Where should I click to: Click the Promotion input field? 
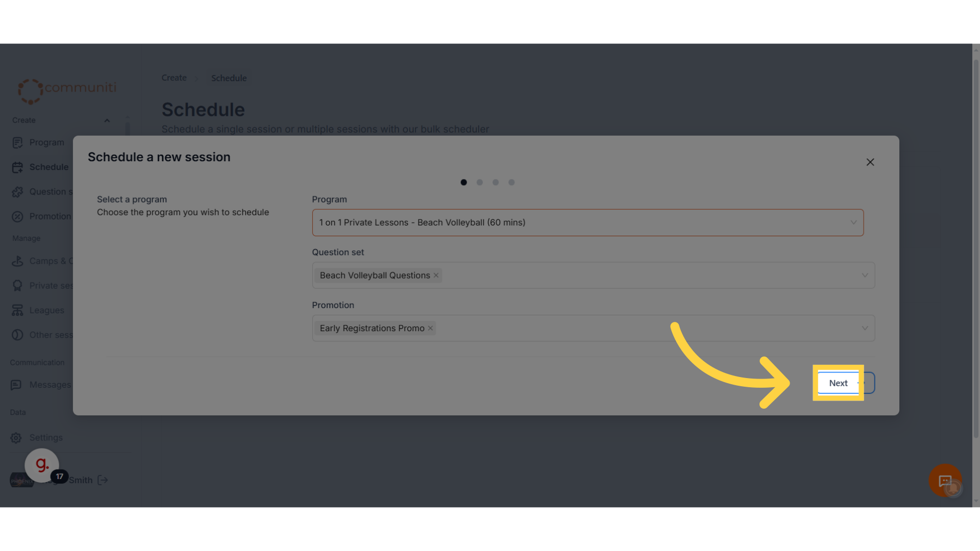click(593, 328)
